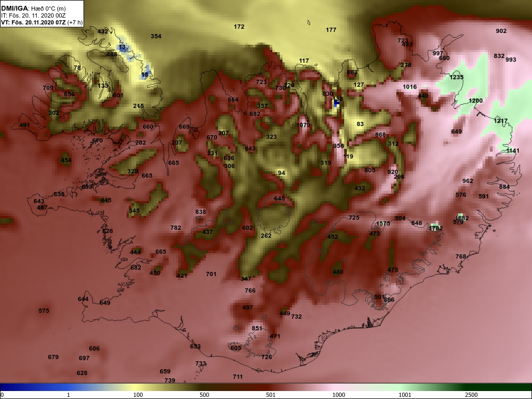Viewport: 532px width, 399px height.
Task: Click the map value '1235'
Action: [456, 77]
